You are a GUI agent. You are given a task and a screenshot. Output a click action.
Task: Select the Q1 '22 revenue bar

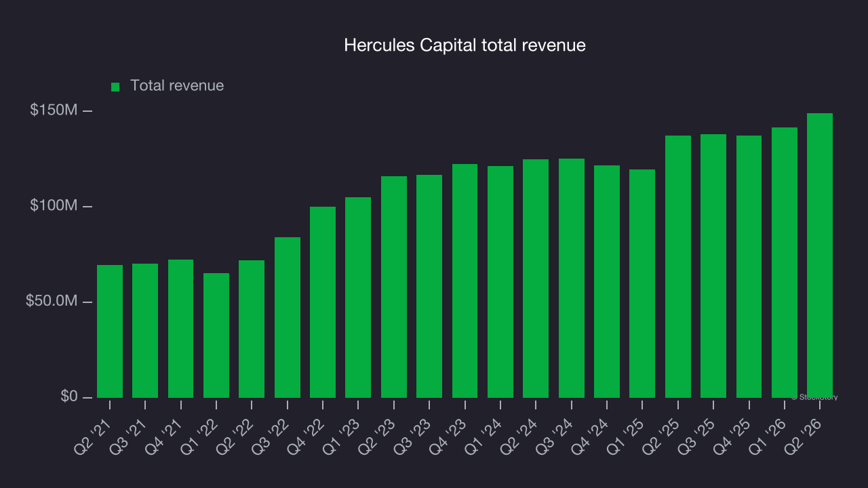(216, 335)
